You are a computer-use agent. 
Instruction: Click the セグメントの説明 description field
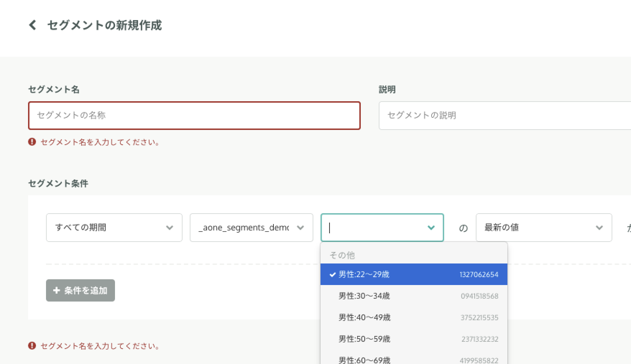pyautogui.click(x=505, y=116)
